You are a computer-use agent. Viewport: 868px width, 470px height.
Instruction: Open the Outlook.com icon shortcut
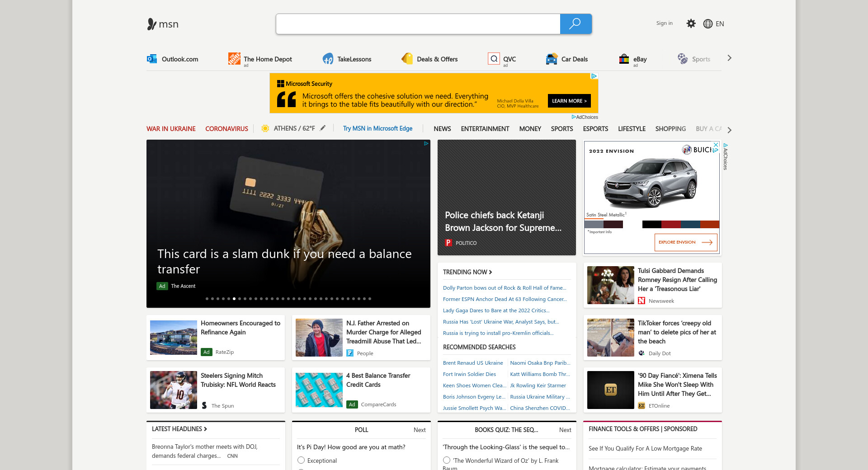click(x=152, y=59)
